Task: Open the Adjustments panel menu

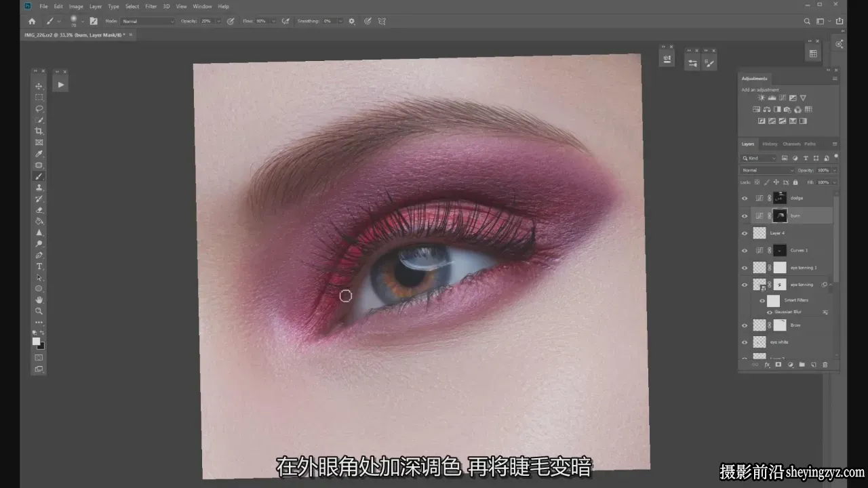Action: [835, 79]
